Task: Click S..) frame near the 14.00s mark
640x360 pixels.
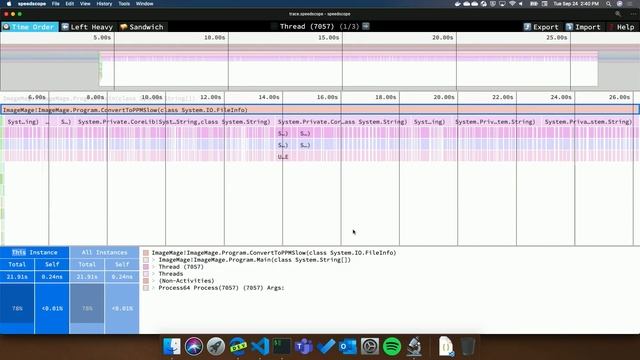Action: pos(282,133)
